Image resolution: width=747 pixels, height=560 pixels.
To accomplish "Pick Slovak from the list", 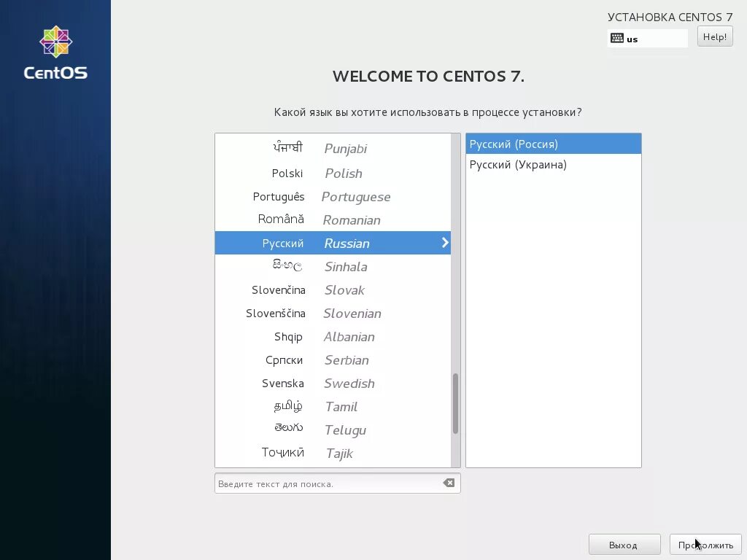I will pyautogui.click(x=333, y=289).
